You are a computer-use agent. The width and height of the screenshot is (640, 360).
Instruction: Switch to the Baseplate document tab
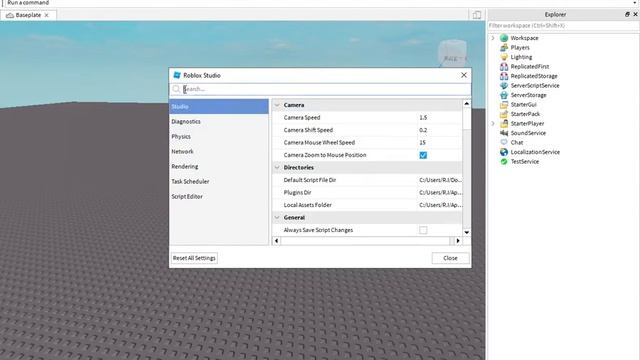pyautogui.click(x=28, y=15)
